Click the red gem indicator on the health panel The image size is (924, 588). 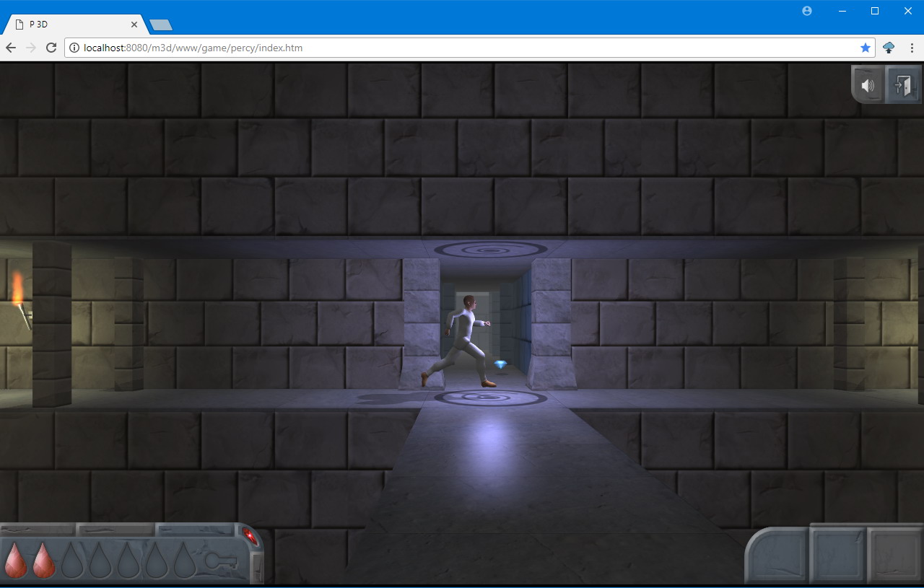click(x=249, y=535)
